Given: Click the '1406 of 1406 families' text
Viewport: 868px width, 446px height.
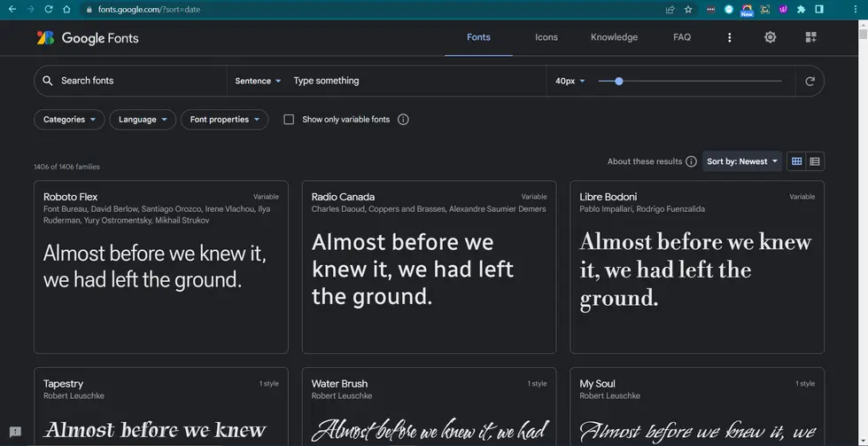Looking at the screenshot, I should pyautogui.click(x=66, y=167).
